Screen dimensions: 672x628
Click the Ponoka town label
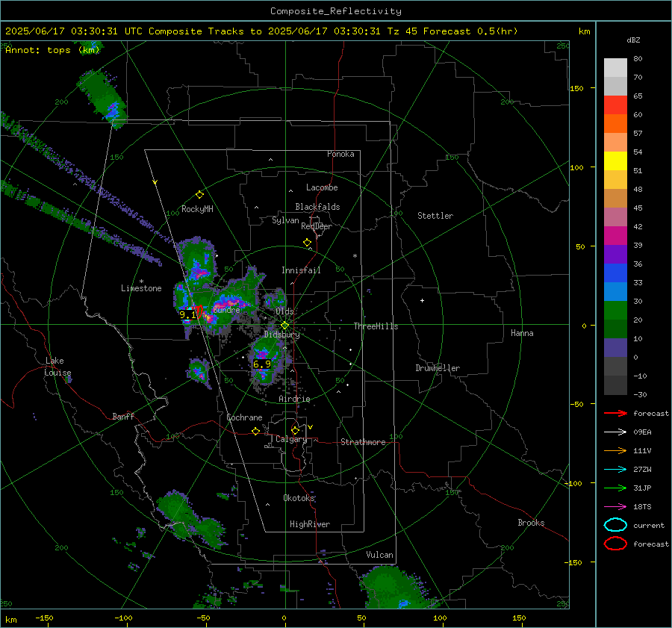(340, 154)
